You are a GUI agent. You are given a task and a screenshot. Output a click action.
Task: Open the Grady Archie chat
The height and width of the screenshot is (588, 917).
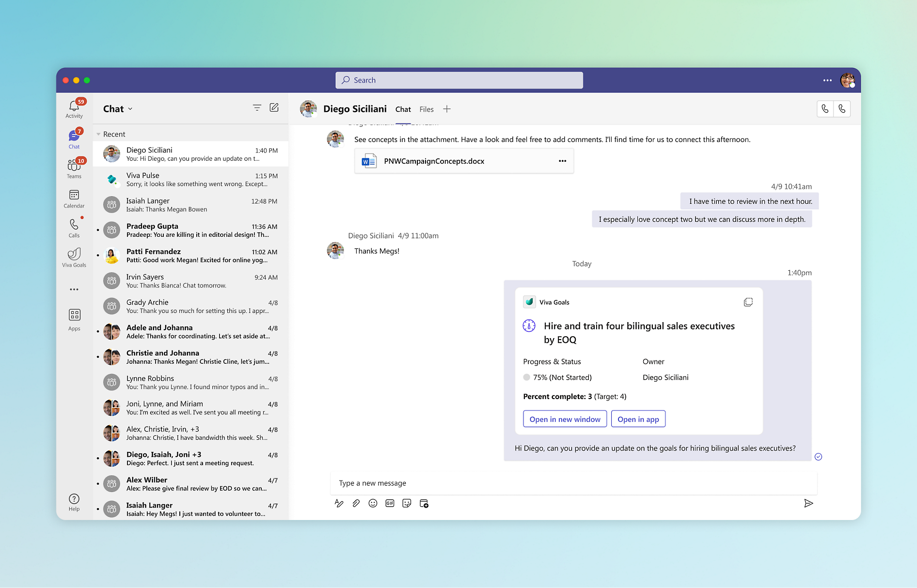(191, 306)
